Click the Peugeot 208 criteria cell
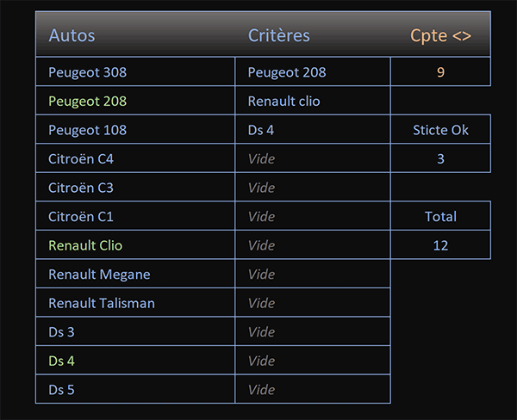This screenshot has width=517, height=420. click(313, 71)
